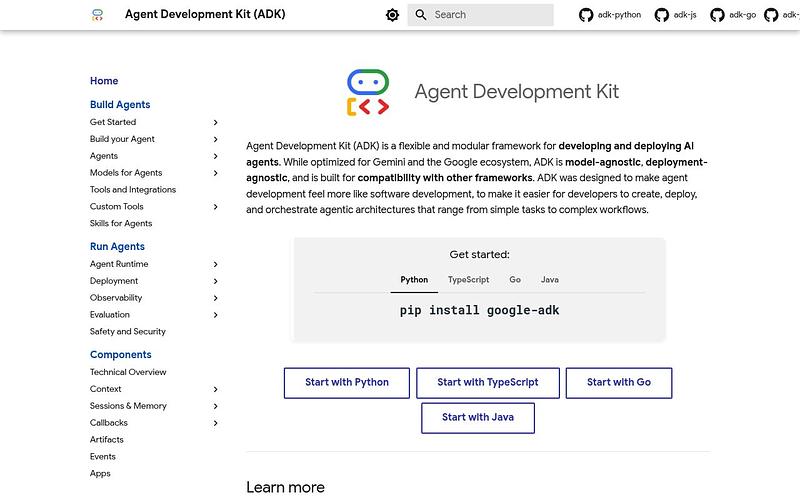The height and width of the screenshot is (500, 800).
Task: Focus the Search input field
Action: point(480,15)
